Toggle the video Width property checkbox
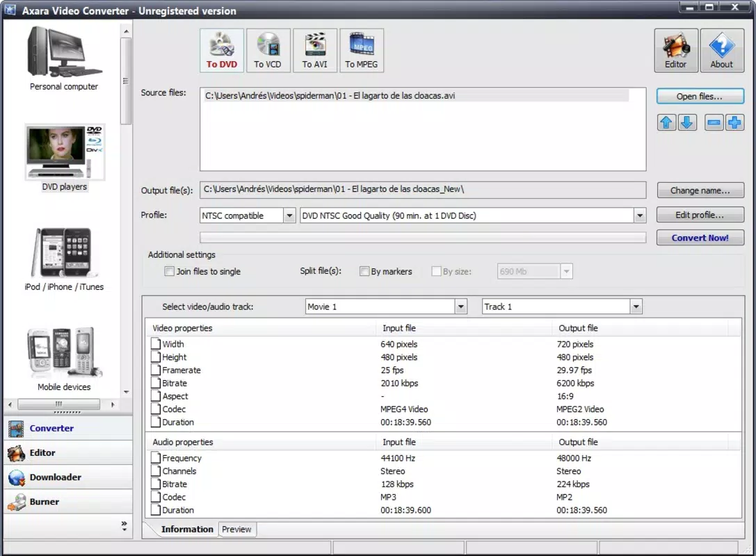 pyautogui.click(x=156, y=343)
